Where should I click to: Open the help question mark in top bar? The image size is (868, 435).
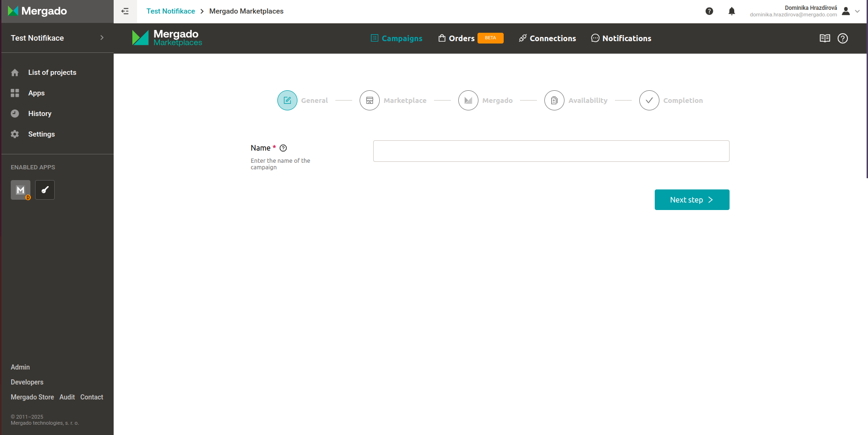(x=709, y=11)
